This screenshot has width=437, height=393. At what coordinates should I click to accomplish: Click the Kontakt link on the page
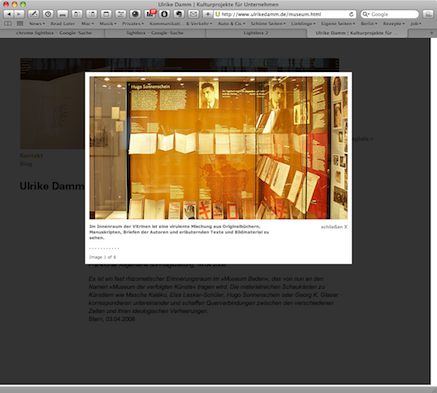pos(31,156)
